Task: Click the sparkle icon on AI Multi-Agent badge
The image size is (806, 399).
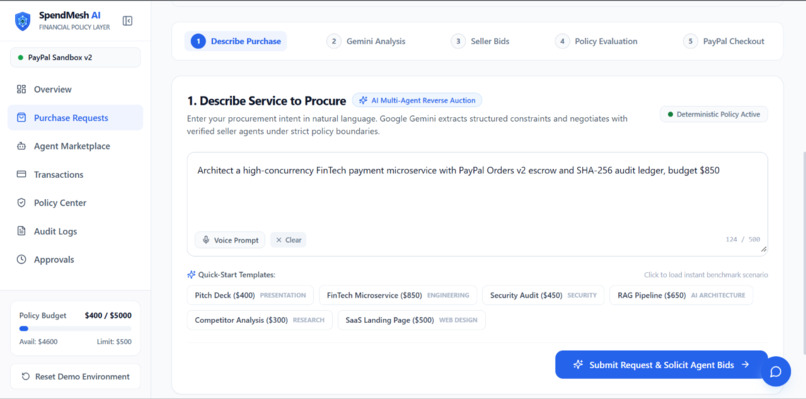Action: pyautogui.click(x=363, y=100)
